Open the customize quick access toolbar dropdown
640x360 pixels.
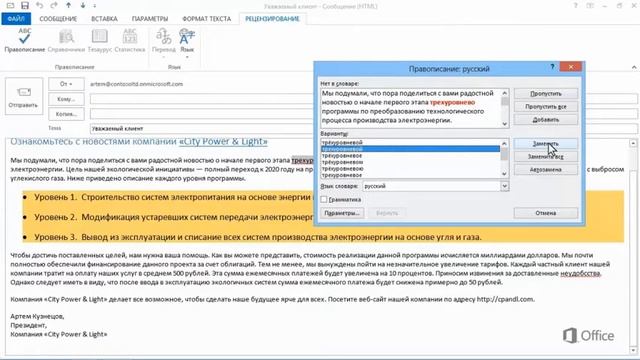click(x=95, y=6)
